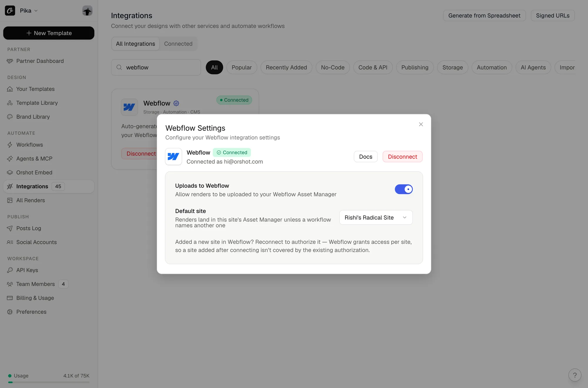Click Integrations count badge 45
The width and height of the screenshot is (588, 388).
coord(58,186)
